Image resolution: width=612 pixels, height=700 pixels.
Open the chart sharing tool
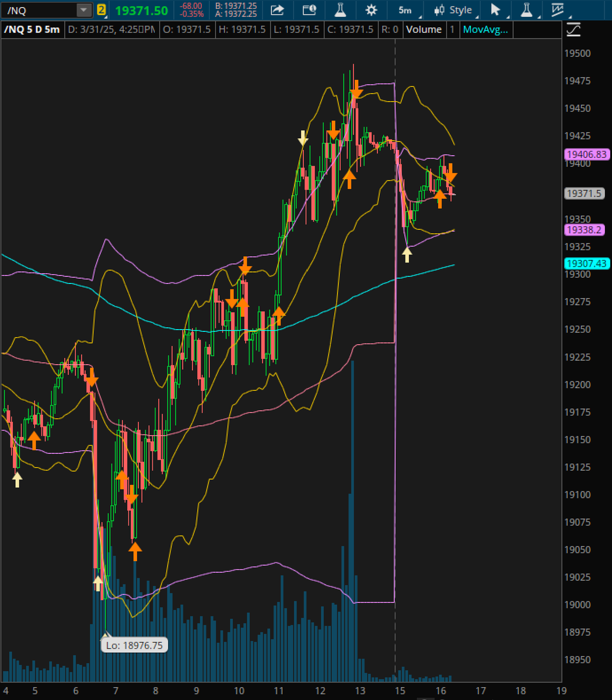click(278, 10)
